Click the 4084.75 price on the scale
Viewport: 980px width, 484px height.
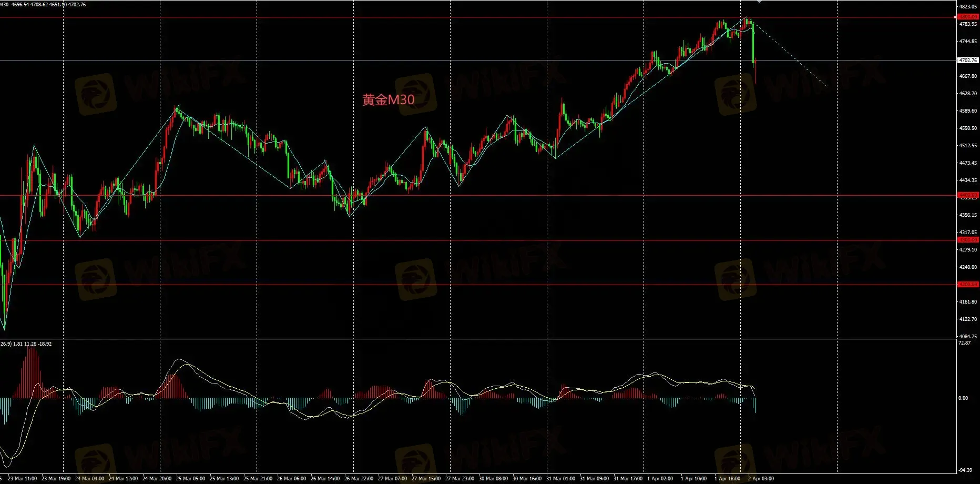tap(968, 336)
